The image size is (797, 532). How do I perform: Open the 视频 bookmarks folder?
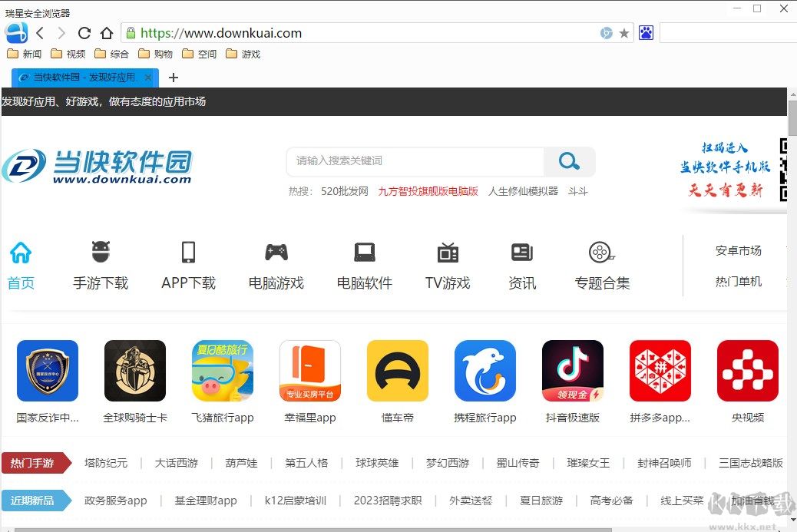[68, 54]
